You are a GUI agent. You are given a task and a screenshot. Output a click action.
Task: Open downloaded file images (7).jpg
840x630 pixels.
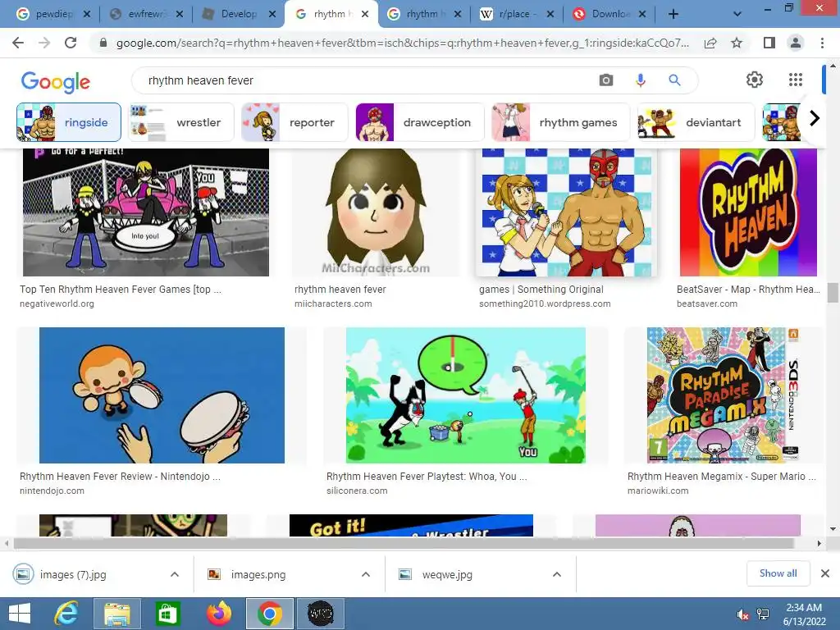click(x=73, y=575)
